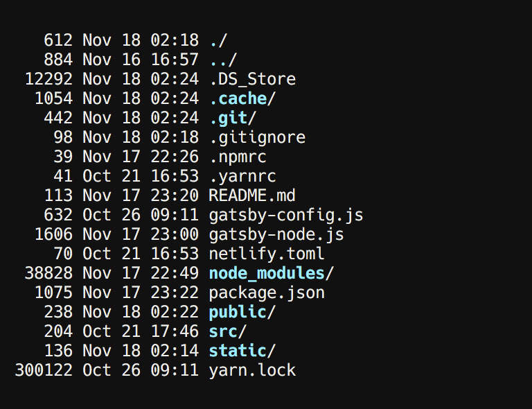Click the yarn.lock filename
Viewport: 532px width, 409px height.
tap(252, 370)
